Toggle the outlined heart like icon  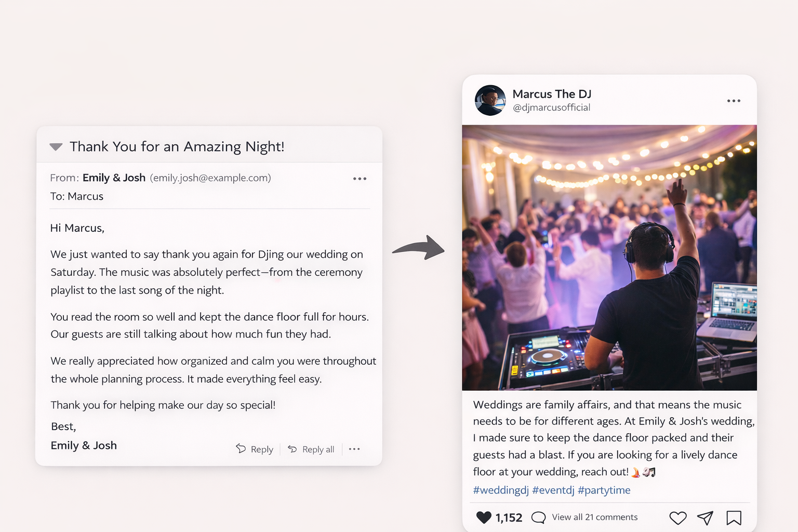[678, 517]
